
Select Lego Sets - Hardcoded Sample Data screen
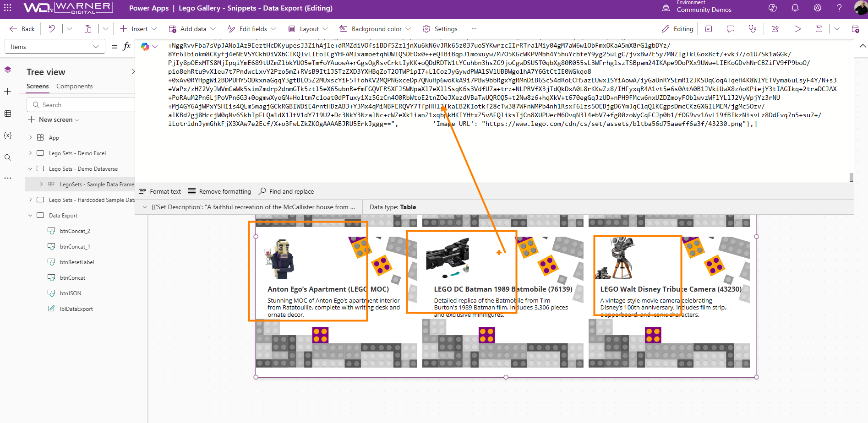92,200
